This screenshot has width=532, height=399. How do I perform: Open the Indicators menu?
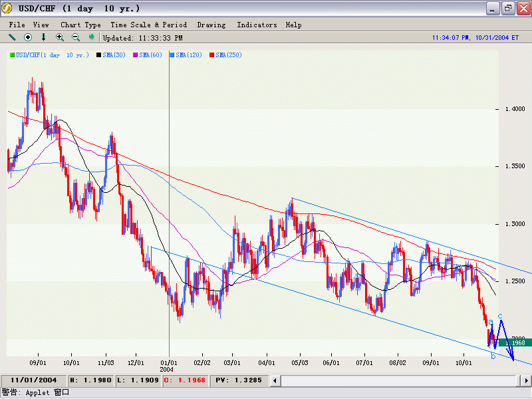coord(257,25)
